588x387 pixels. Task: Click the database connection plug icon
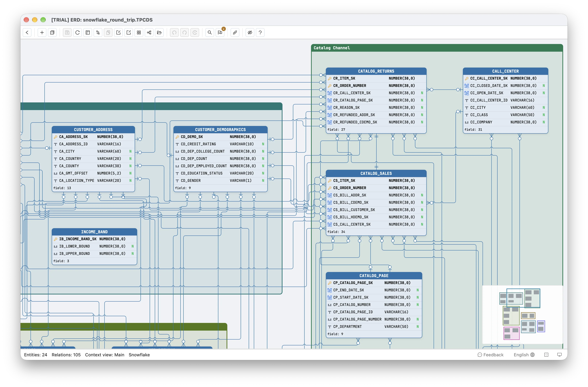pos(235,32)
